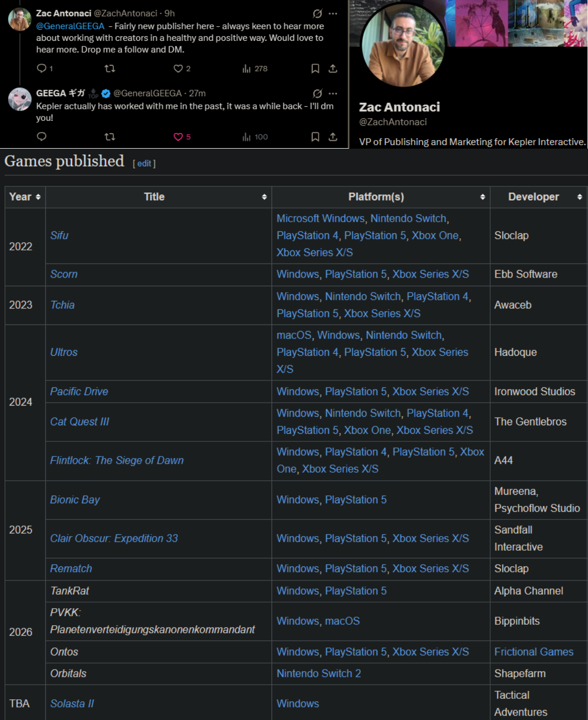Open GEEGA's avatar in tweet
The width and height of the screenshot is (588, 720).
pyautogui.click(x=20, y=99)
